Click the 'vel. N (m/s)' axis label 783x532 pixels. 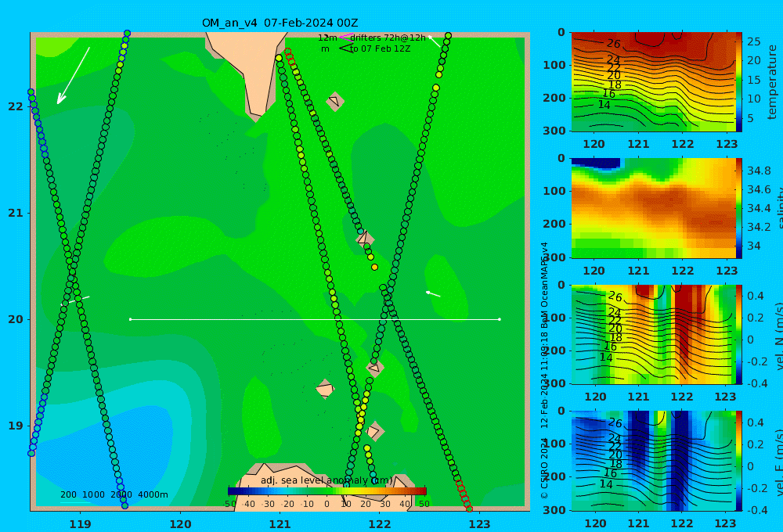pyautogui.click(x=778, y=332)
